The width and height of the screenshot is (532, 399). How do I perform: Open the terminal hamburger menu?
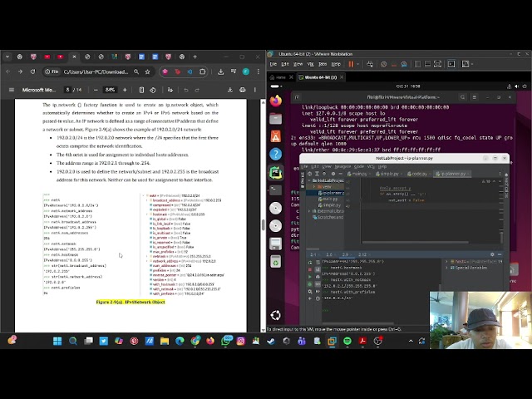point(475,97)
